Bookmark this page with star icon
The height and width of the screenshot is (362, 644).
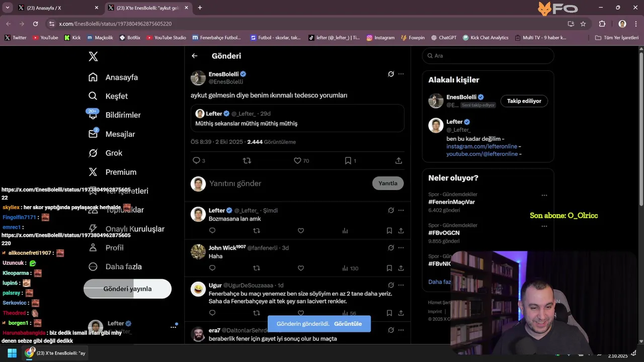click(583, 24)
